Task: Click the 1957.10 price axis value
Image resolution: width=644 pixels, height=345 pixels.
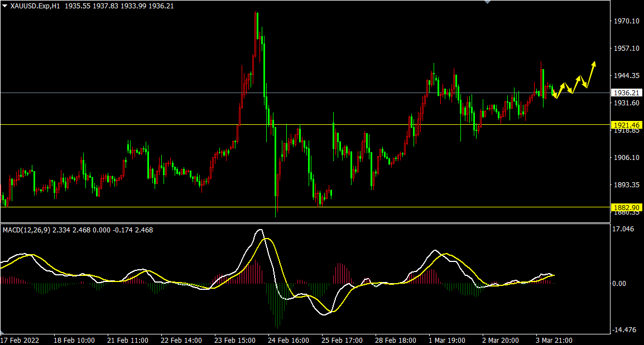Action: (626, 48)
